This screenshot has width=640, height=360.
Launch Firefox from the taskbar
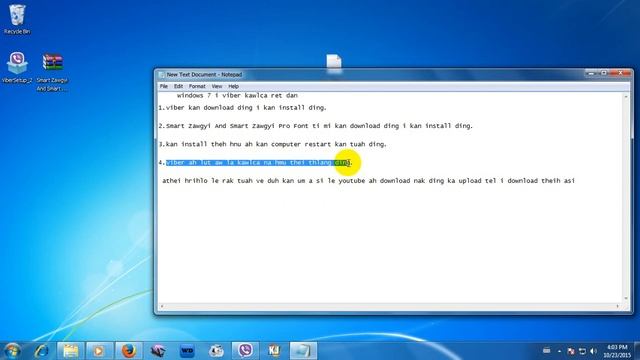pyautogui.click(x=128, y=351)
